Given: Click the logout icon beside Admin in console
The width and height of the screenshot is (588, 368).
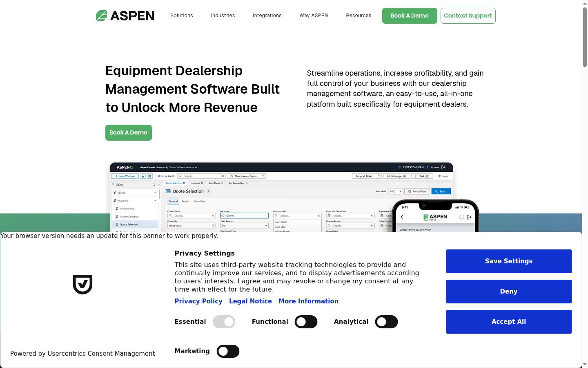Looking at the screenshot, I should click(443, 167).
